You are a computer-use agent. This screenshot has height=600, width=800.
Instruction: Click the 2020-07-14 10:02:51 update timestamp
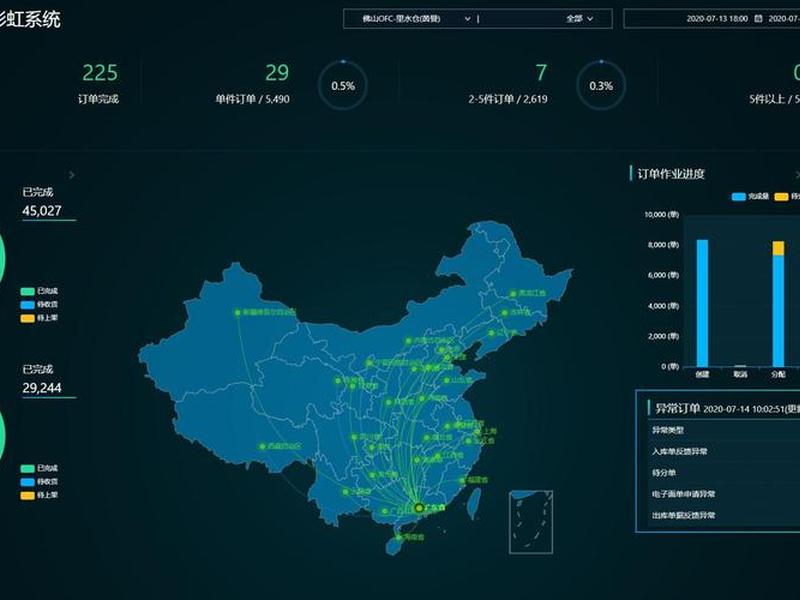tap(744, 409)
